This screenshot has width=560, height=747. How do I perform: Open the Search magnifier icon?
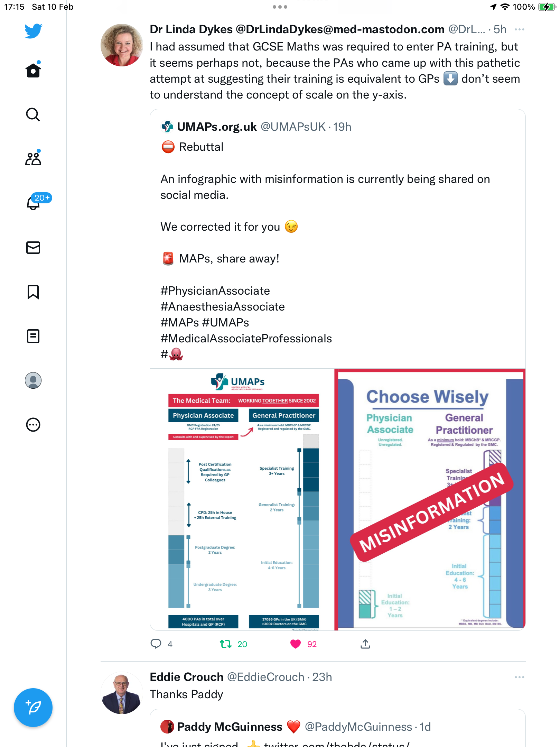[33, 114]
